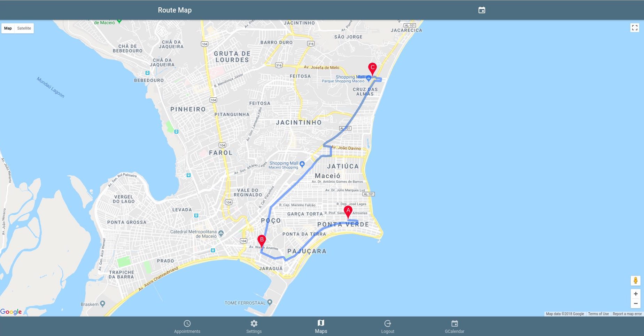Click the BARRO DURO label
Image resolution: width=644 pixels, height=336 pixels.
point(277,42)
